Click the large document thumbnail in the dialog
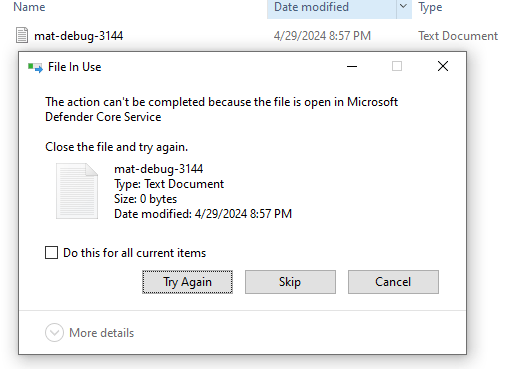The width and height of the screenshot is (519, 369). pos(77,191)
